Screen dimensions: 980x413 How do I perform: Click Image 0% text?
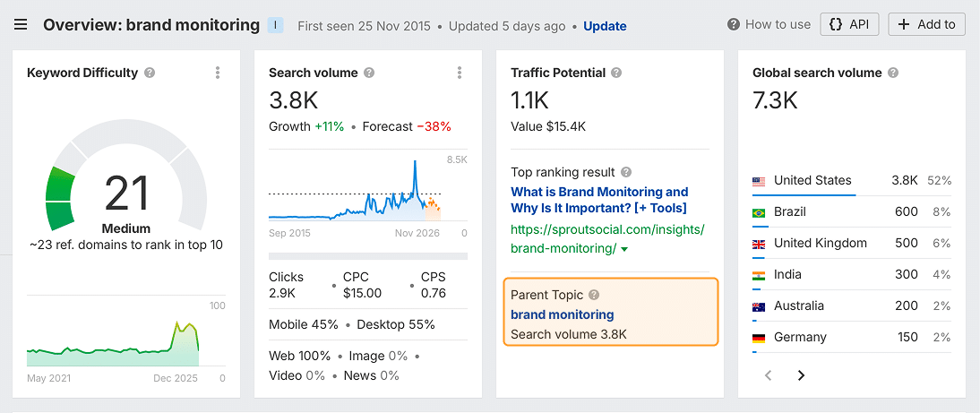pyautogui.click(x=378, y=356)
